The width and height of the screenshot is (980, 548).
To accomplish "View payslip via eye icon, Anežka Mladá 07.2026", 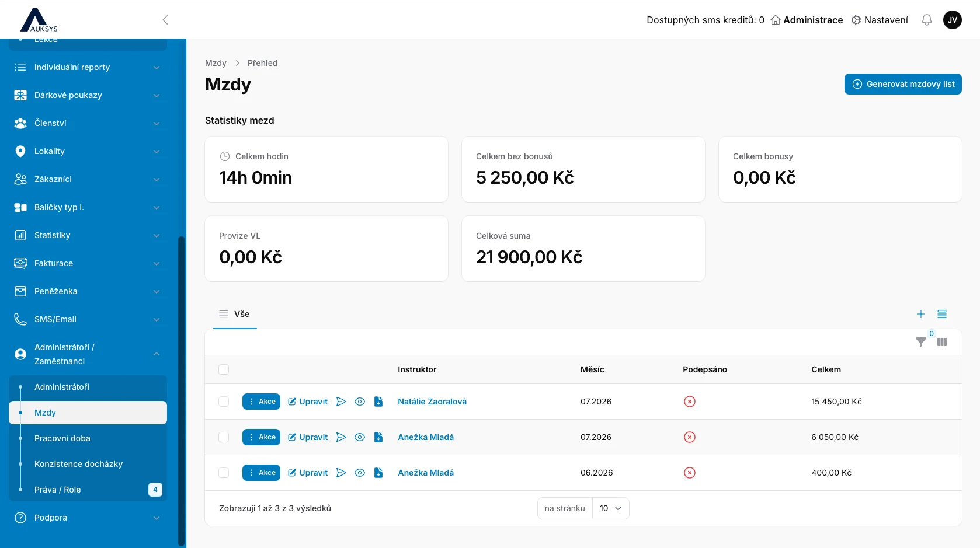I will tap(360, 437).
